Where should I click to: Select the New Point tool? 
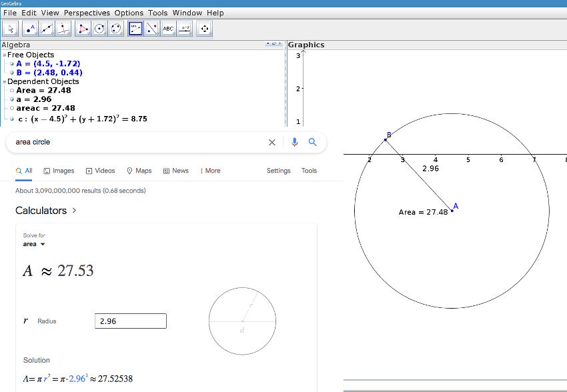(30, 28)
